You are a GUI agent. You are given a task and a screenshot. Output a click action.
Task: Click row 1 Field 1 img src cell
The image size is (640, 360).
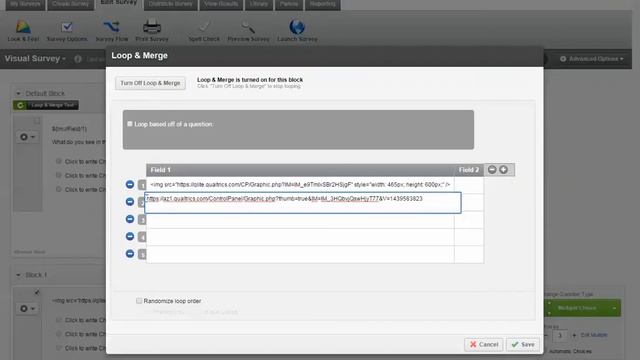tap(300, 185)
